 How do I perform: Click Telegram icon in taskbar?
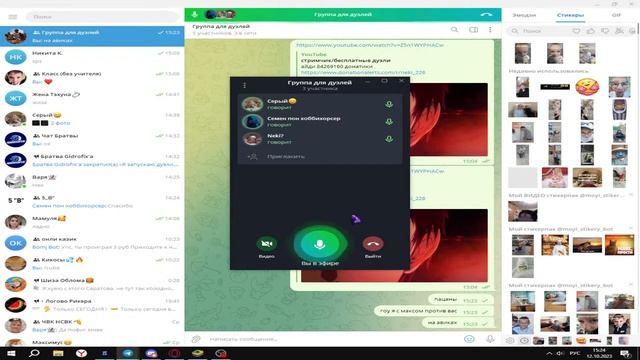[x=128, y=353]
